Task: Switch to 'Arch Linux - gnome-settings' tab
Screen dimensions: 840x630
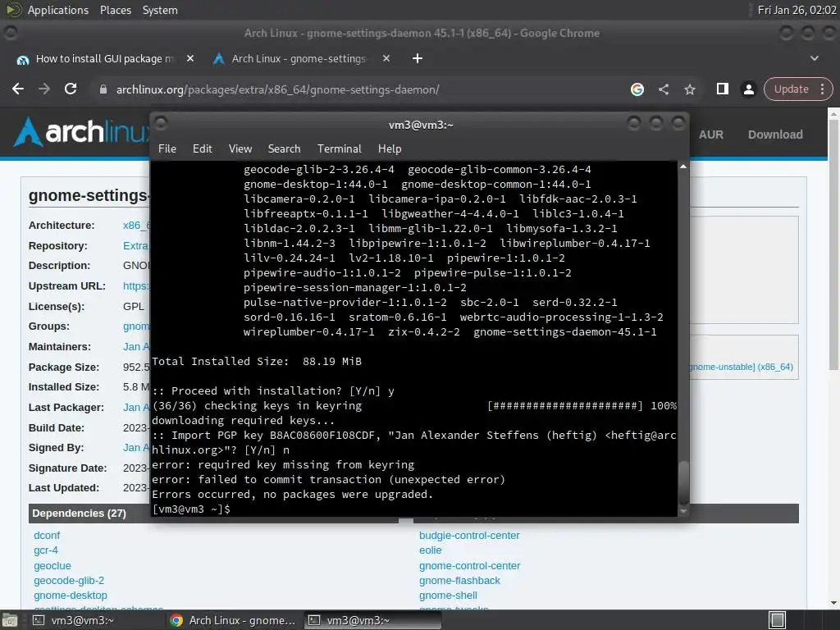Action: [x=300, y=58]
